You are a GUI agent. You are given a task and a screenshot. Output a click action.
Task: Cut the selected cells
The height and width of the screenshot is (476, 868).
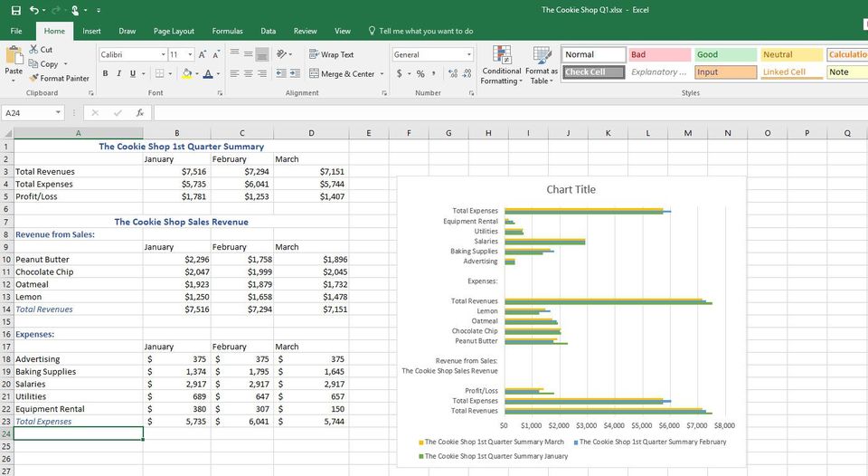pos(41,49)
